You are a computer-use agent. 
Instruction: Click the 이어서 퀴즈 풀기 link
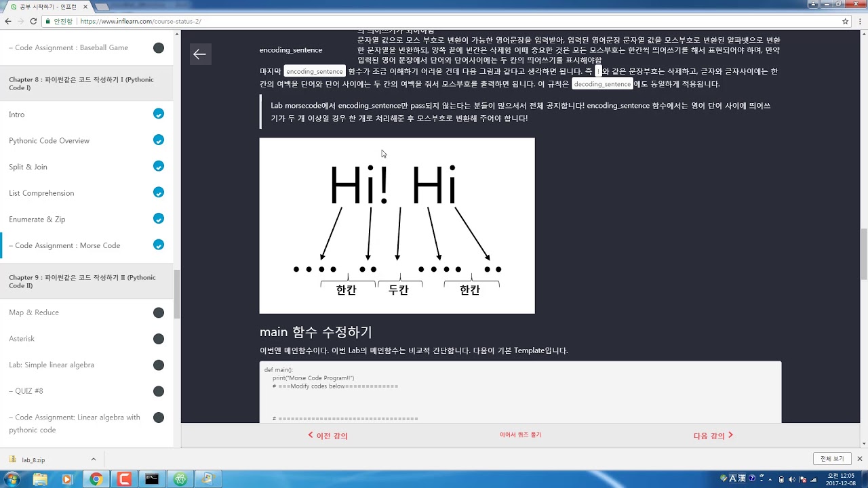520,435
